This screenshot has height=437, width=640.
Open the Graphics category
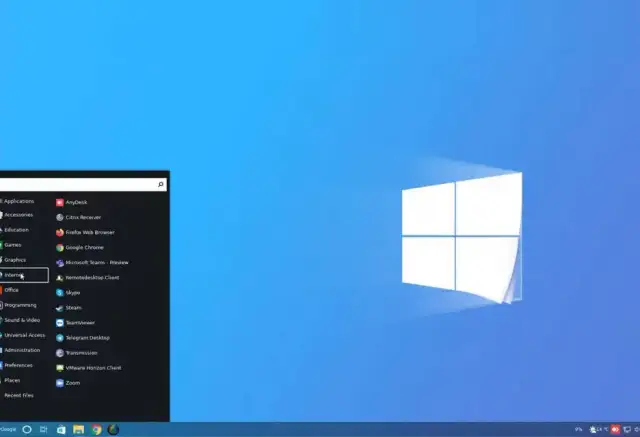coord(13,260)
